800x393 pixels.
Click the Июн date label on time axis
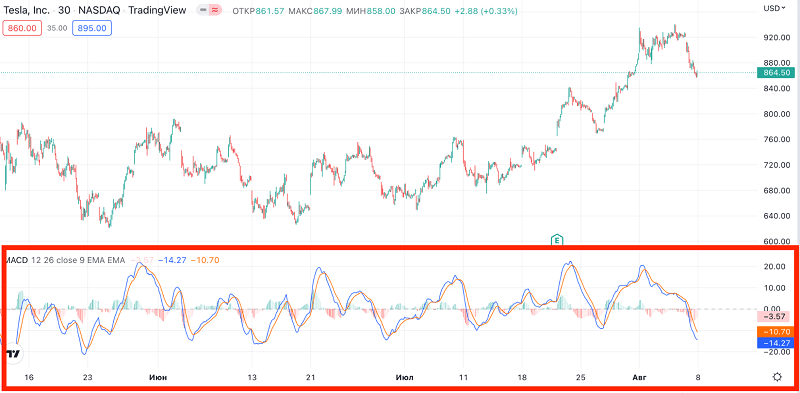pyautogui.click(x=158, y=378)
